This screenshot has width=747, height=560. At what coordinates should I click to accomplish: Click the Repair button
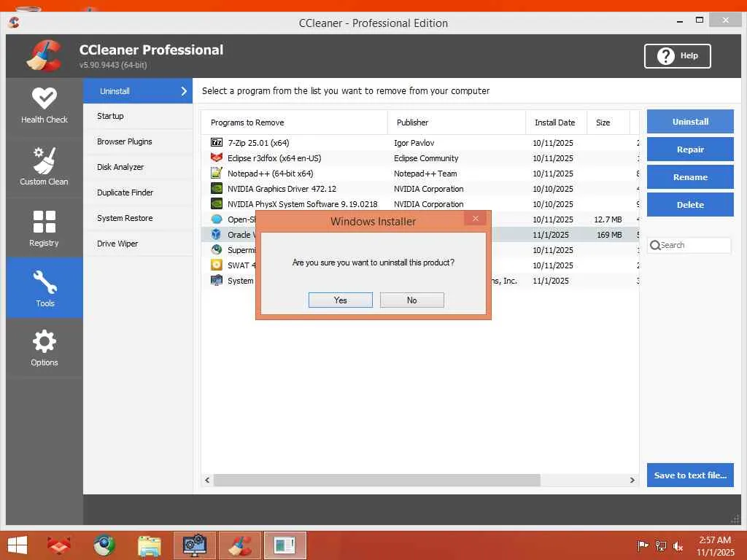click(x=690, y=149)
